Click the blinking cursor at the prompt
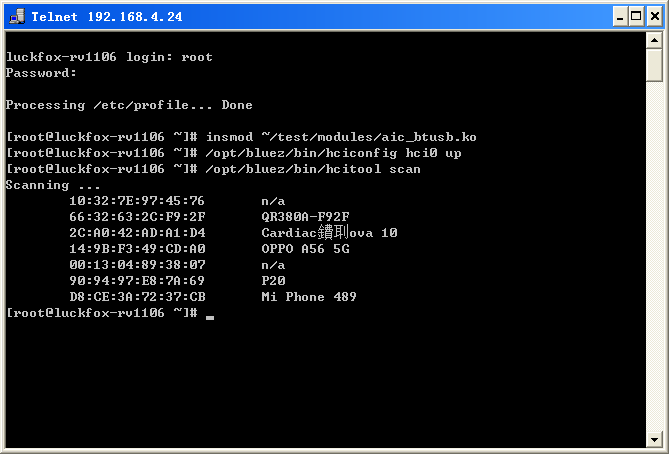 [x=209, y=317]
